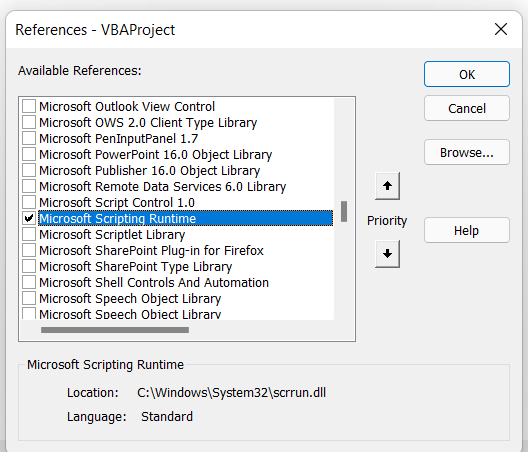Viewport: 528px width, 452px height.
Task: Open Help for the References dialog
Action: [467, 230]
